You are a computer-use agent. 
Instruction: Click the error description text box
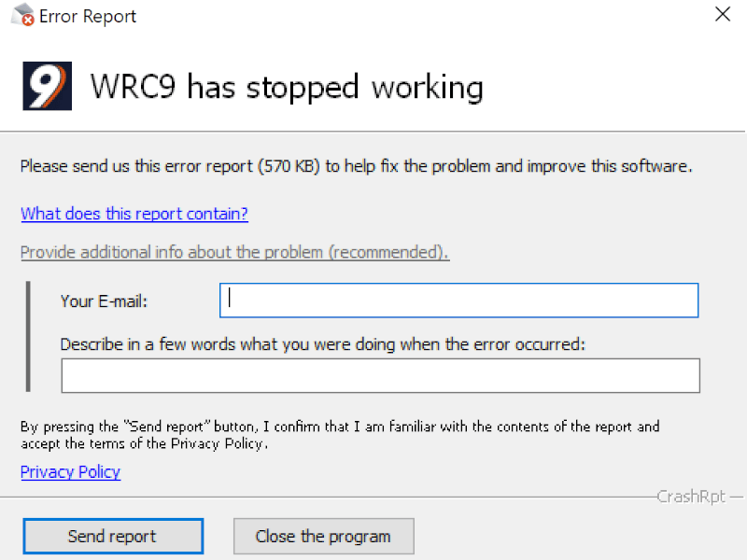pos(380,376)
